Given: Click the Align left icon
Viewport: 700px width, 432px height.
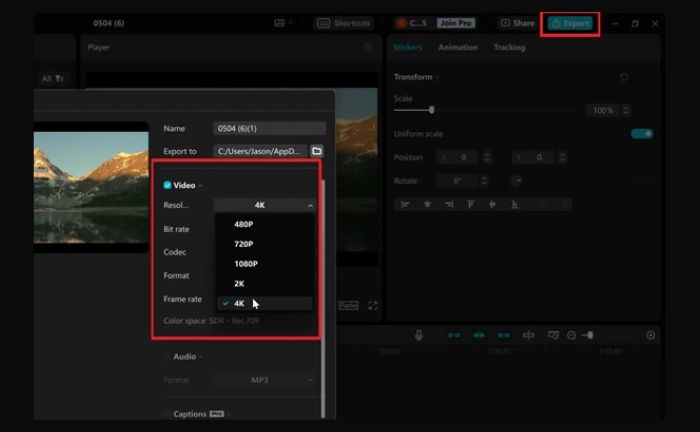Looking at the screenshot, I should (x=405, y=204).
